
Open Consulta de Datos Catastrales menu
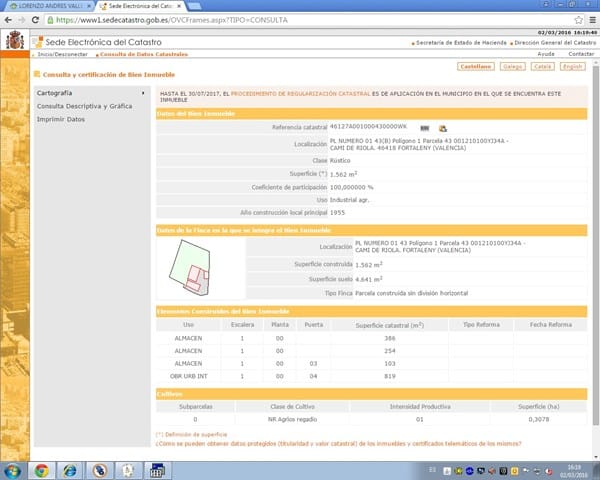click(144, 54)
